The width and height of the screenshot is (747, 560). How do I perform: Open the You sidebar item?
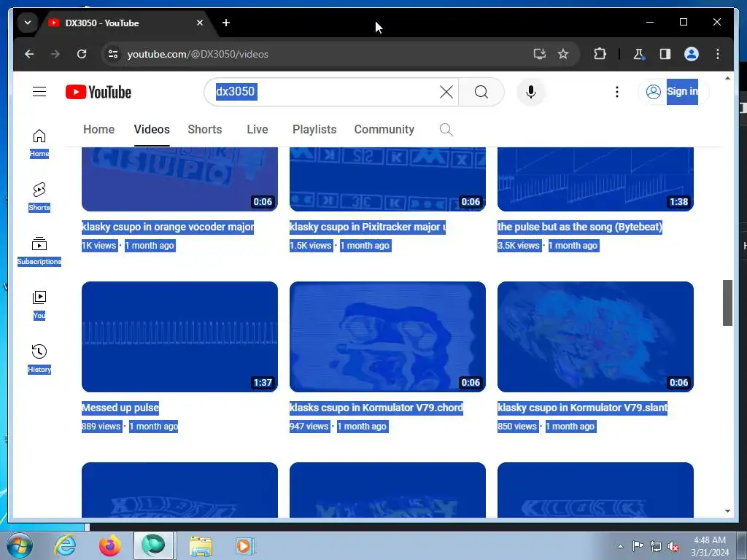tap(39, 306)
